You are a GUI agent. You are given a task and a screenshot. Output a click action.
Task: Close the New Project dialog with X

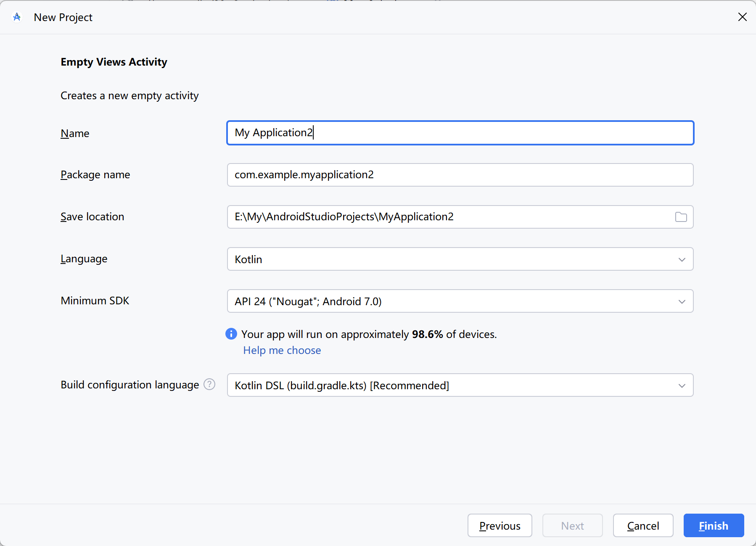coord(742,17)
